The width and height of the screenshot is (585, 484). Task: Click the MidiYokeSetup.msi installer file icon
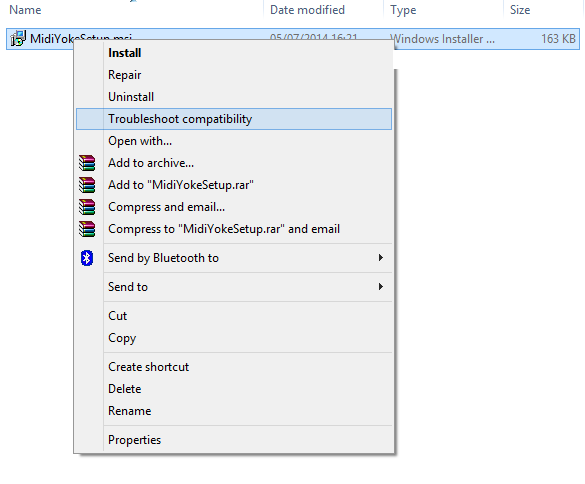point(18,38)
